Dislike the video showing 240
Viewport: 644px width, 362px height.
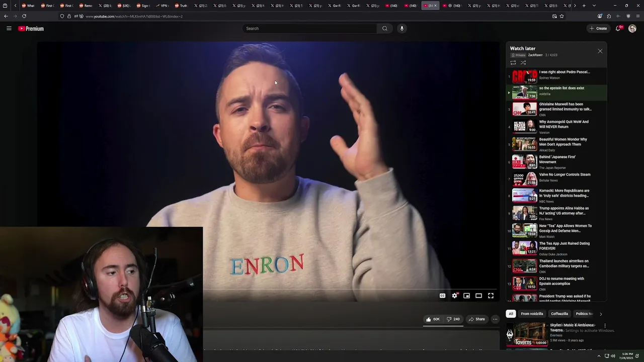pyautogui.click(x=453, y=319)
